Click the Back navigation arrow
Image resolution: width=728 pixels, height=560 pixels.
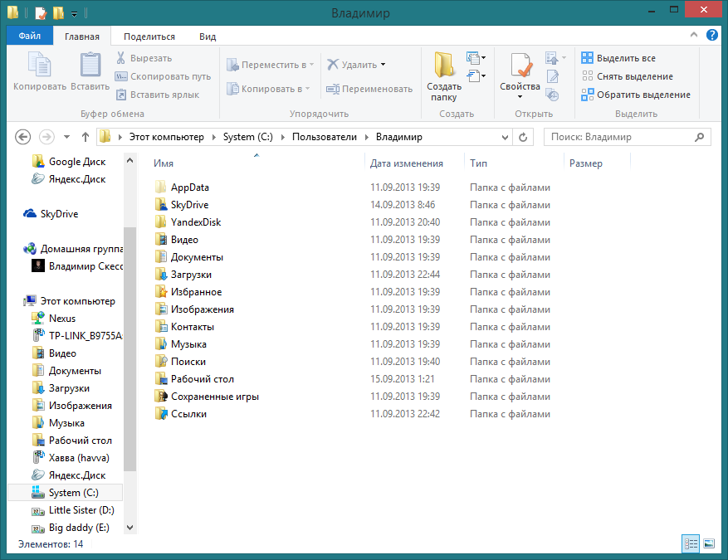(23, 137)
